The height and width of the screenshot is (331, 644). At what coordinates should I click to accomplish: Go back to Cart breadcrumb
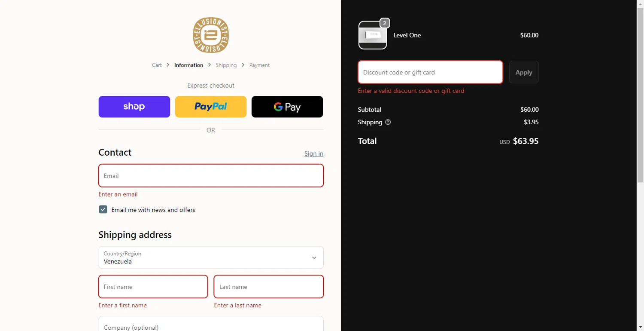[x=157, y=65]
